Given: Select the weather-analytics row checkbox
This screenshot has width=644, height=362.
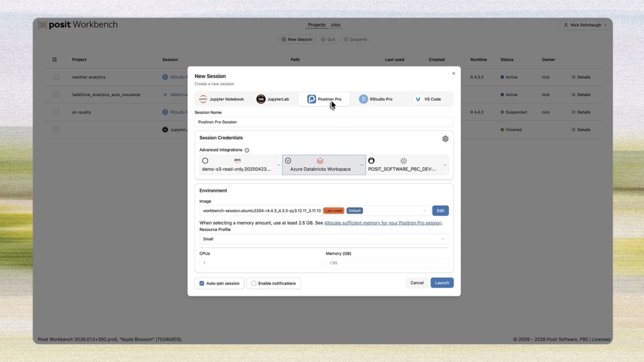Looking at the screenshot, I should tap(56, 77).
